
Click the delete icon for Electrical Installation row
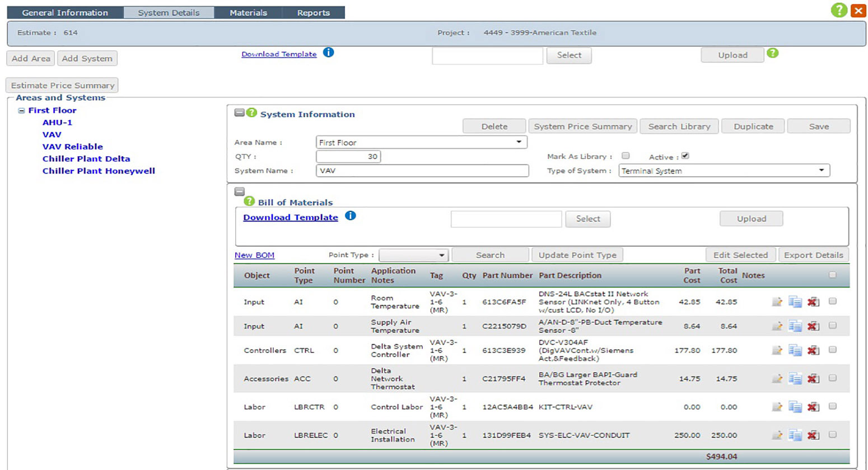coord(813,435)
